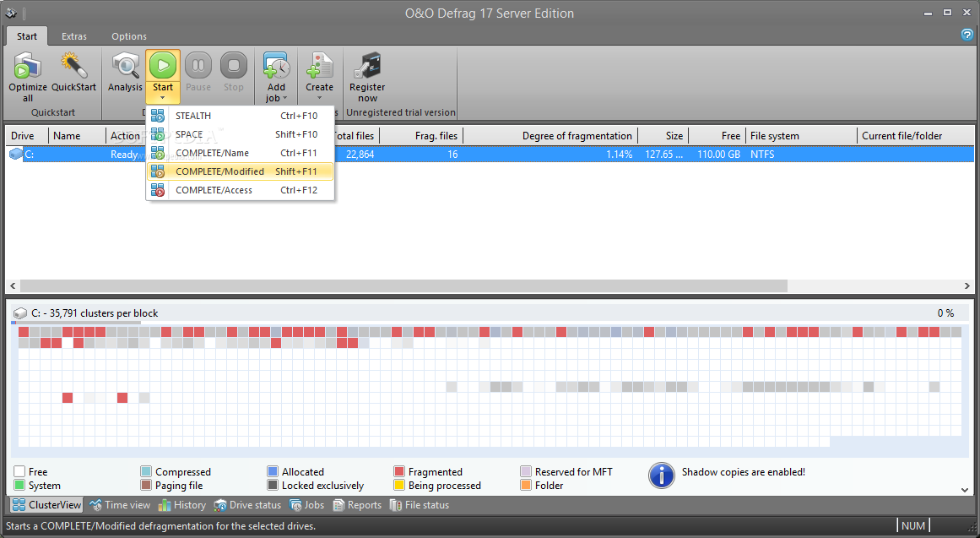Switch to ClusterView tab
980x538 pixels.
point(47,505)
